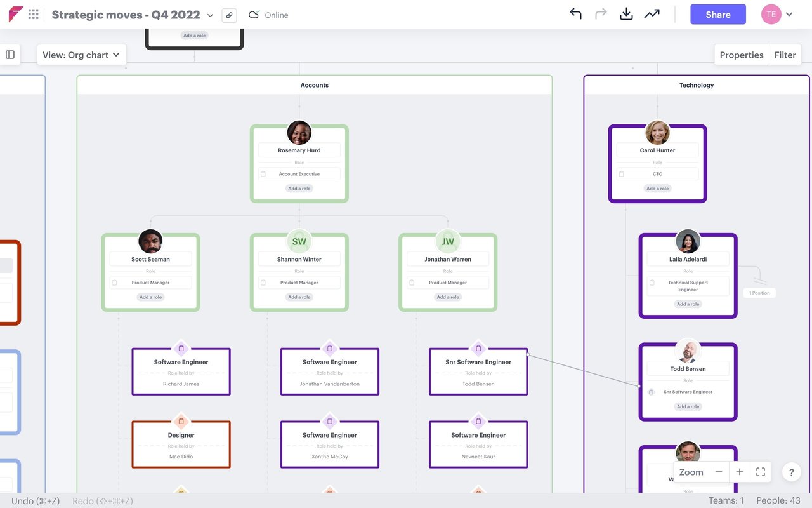Click the undo arrow icon
The height and width of the screenshot is (508, 812).
[575, 13]
